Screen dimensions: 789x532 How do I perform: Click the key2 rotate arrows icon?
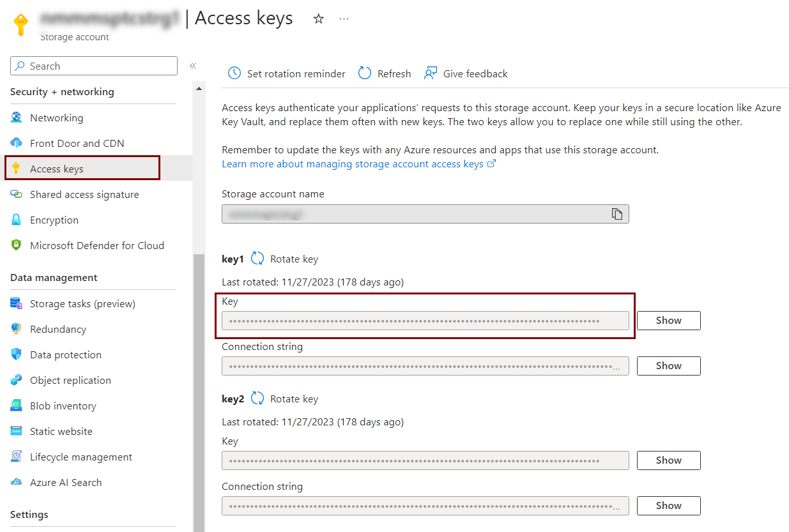[257, 399]
